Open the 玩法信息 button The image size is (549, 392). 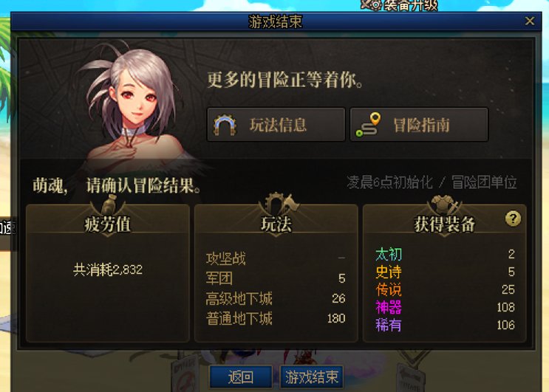pos(276,125)
